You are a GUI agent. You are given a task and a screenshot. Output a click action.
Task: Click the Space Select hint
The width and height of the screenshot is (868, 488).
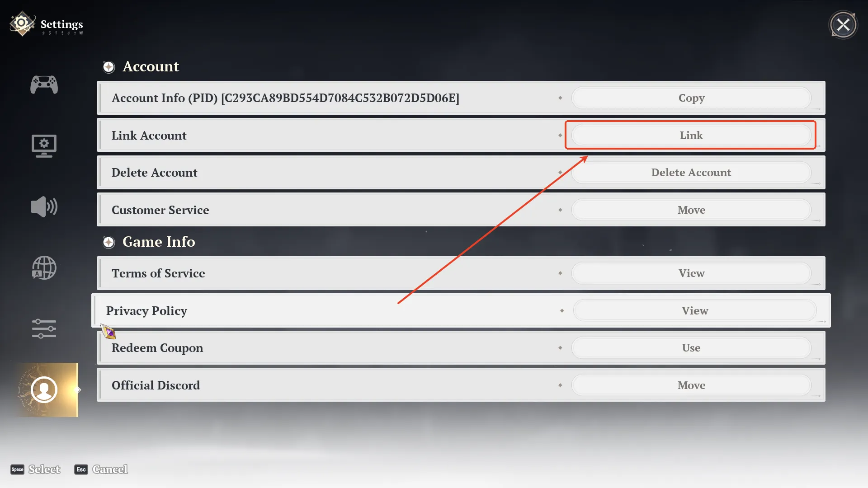click(x=35, y=469)
